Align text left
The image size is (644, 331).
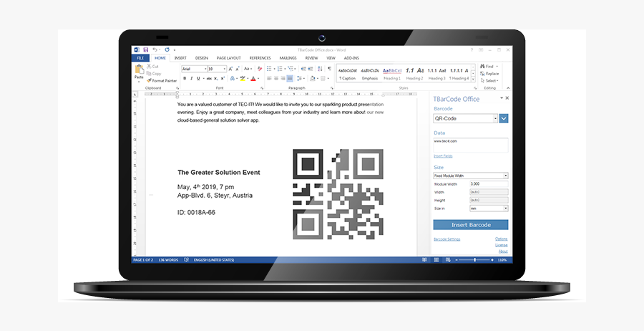click(269, 78)
